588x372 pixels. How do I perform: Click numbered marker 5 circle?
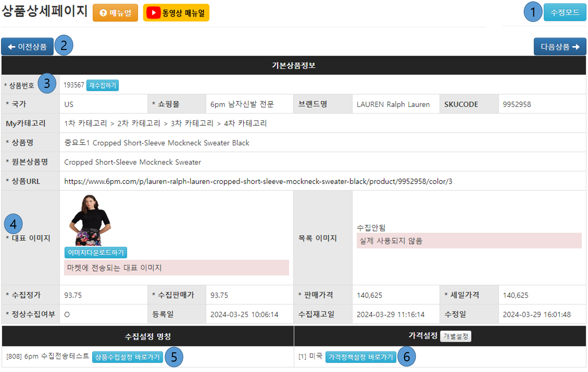[x=174, y=357]
